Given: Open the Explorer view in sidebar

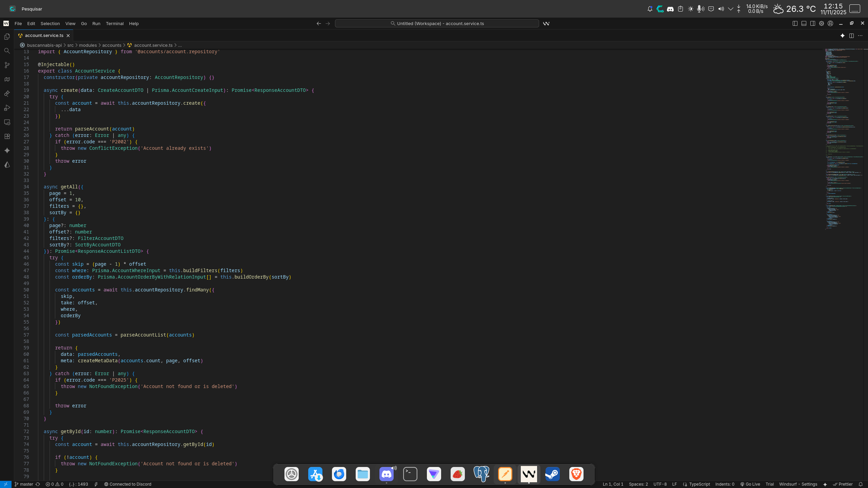Looking at the screenshot, I should (x=7, y=37).
